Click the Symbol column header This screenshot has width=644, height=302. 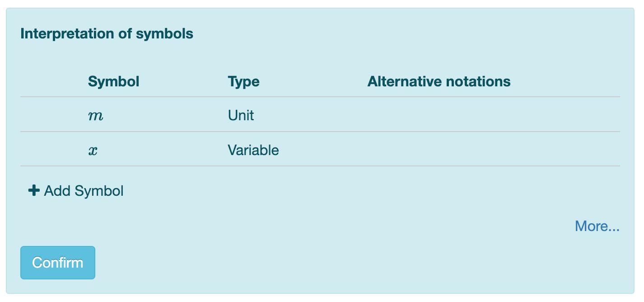114,81
